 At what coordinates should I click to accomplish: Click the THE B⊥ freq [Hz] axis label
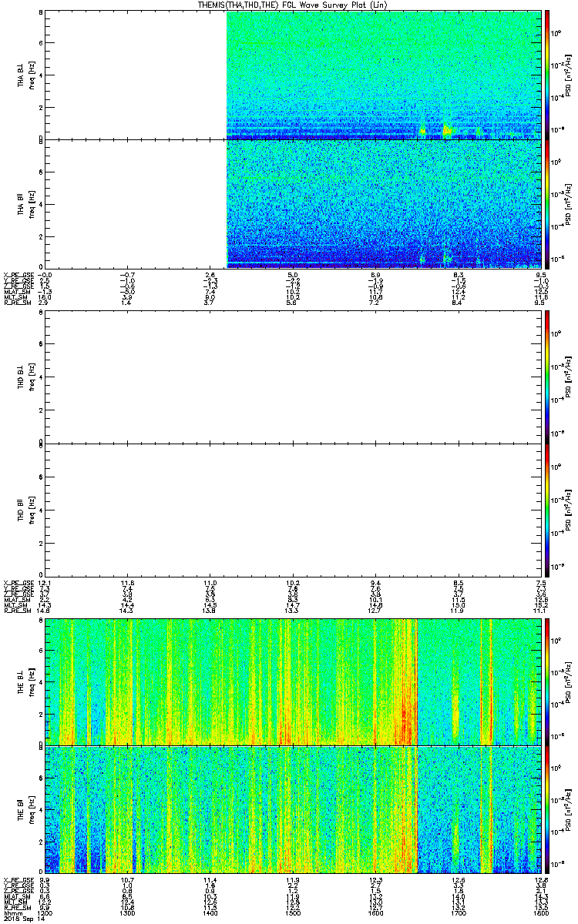32,681
